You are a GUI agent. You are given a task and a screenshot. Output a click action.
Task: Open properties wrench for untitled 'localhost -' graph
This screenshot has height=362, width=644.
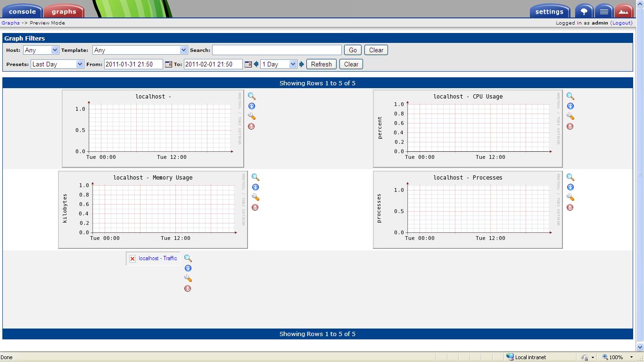tap(252, 116)
